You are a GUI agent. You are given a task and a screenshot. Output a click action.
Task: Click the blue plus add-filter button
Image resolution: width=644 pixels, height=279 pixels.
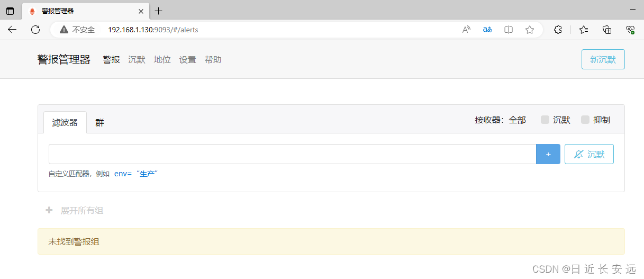pyautogui.click(x=548, y=154)
